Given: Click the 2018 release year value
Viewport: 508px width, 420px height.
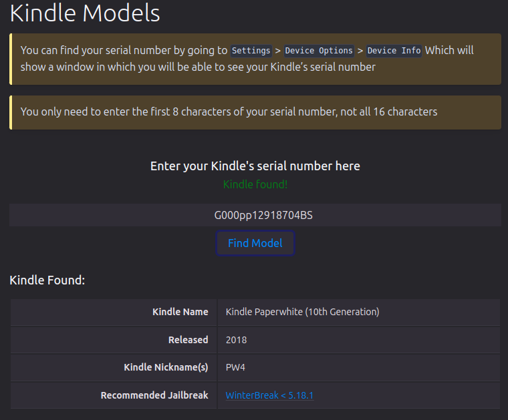Looking at the screenshot, I should (x=236, y=340).
